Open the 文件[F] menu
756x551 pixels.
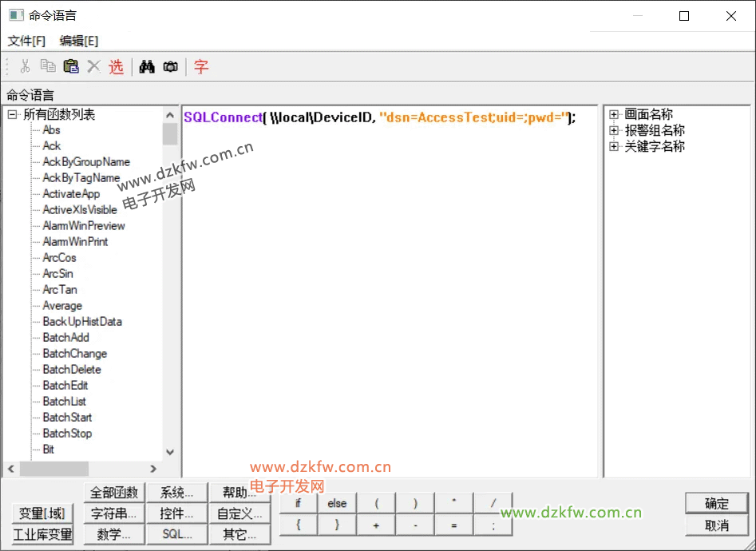point(26,41)
